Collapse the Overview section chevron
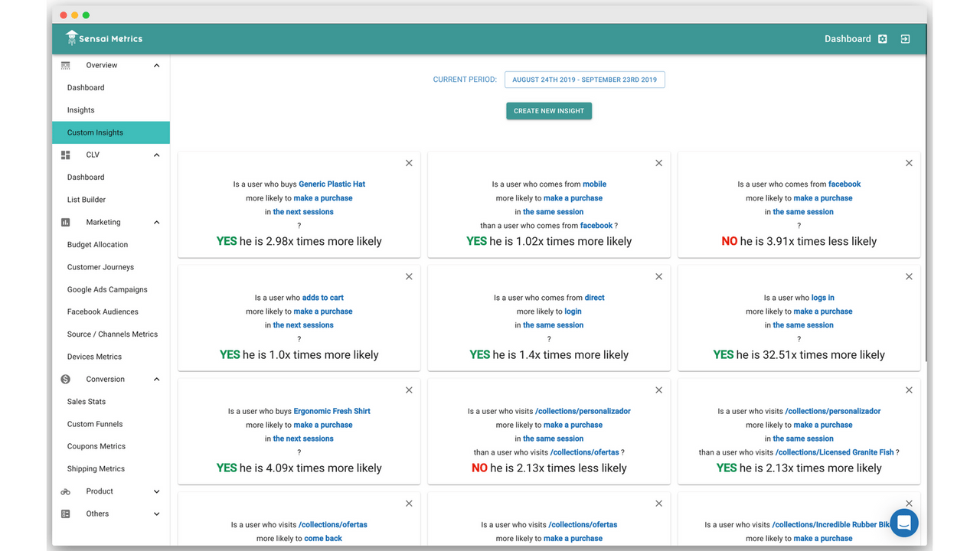 click(x=156, y=65)
